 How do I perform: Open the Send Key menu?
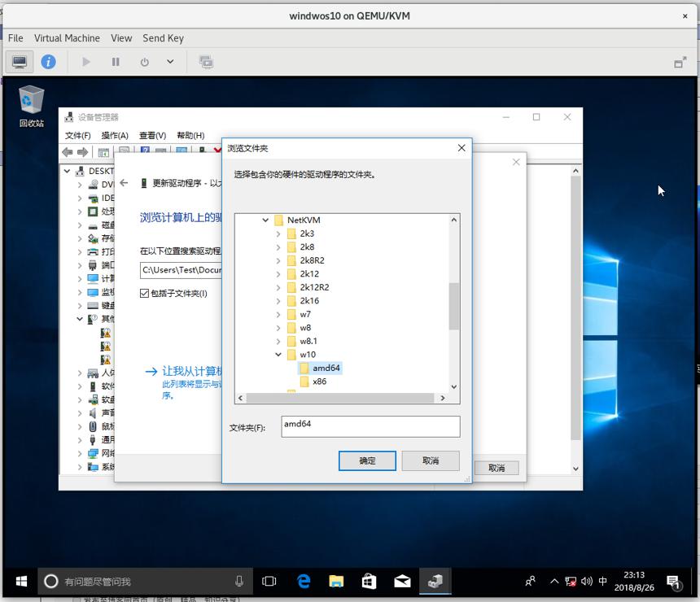(163, 38)
